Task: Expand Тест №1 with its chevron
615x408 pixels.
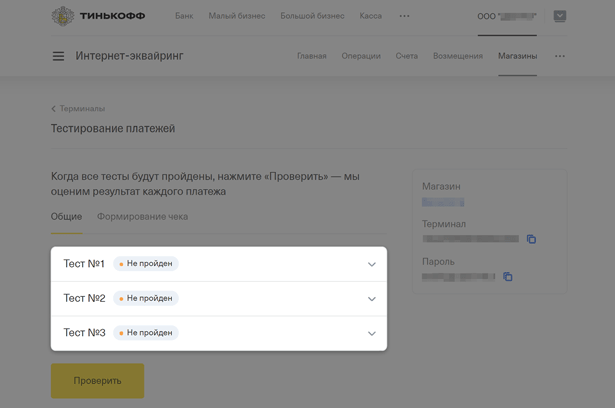Action: tap(372, 264)
